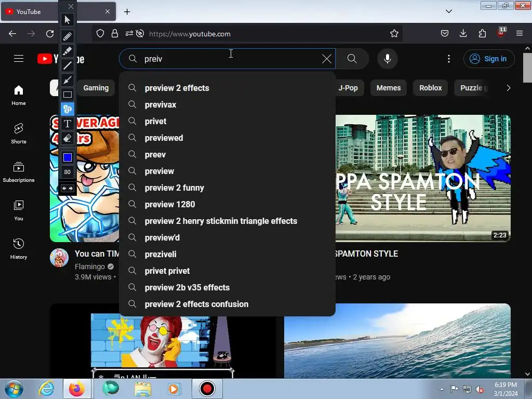Filter by Memes chip

pyautogui.click(x=389, y=88)
